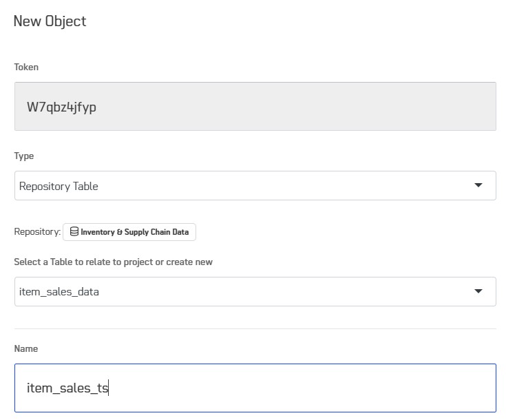506x420 pixels.
Task: Click the Select a Table to relate label
Action: (x=114, y=262)
